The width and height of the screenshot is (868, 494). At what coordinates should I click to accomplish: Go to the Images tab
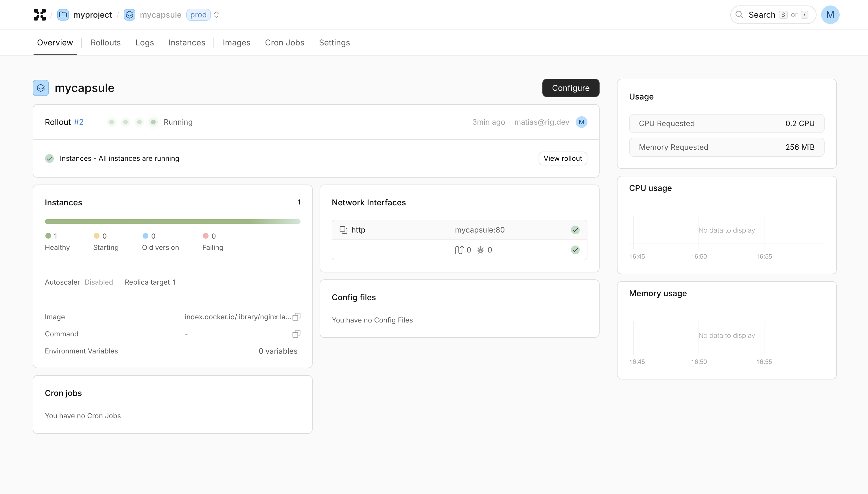click(x=236, y=43)
